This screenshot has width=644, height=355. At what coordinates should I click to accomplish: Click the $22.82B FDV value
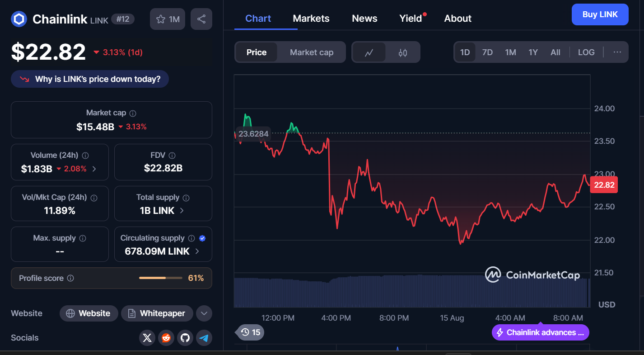tap(163, 168)
